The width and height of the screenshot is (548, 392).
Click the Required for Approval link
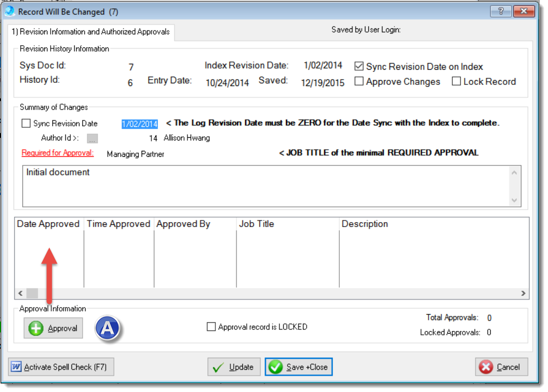point(58,153)
